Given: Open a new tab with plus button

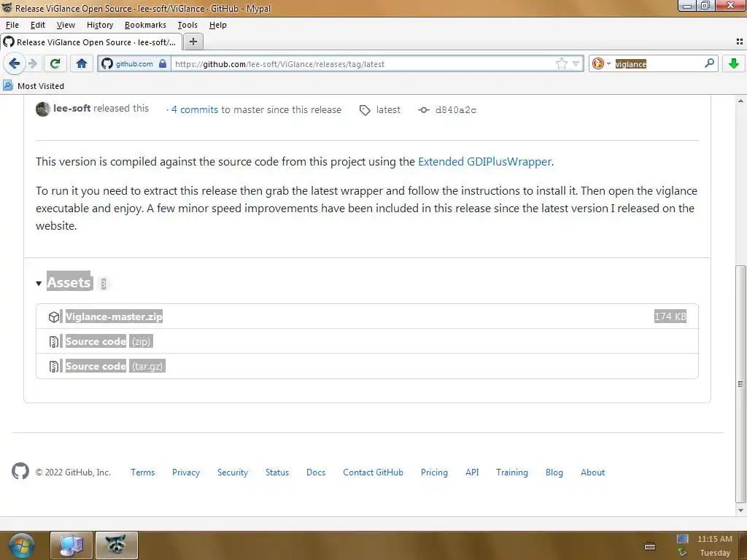Looking at the screenshot, I should pos(193,42).
